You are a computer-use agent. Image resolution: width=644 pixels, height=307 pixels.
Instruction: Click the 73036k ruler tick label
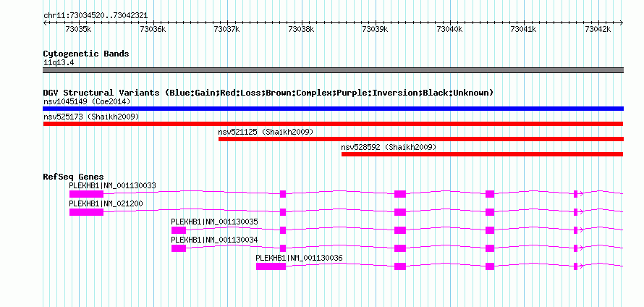pyautogui.click(x=153, y=29)
